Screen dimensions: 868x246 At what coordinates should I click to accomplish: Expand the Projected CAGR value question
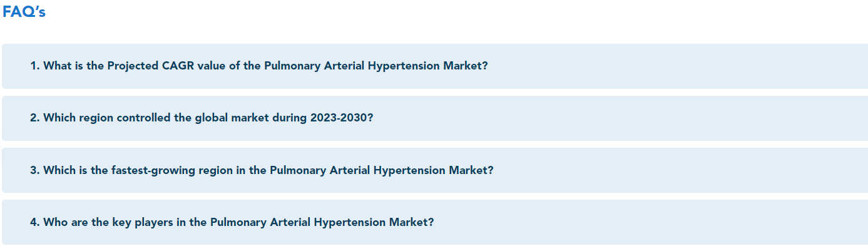(435, 66)
